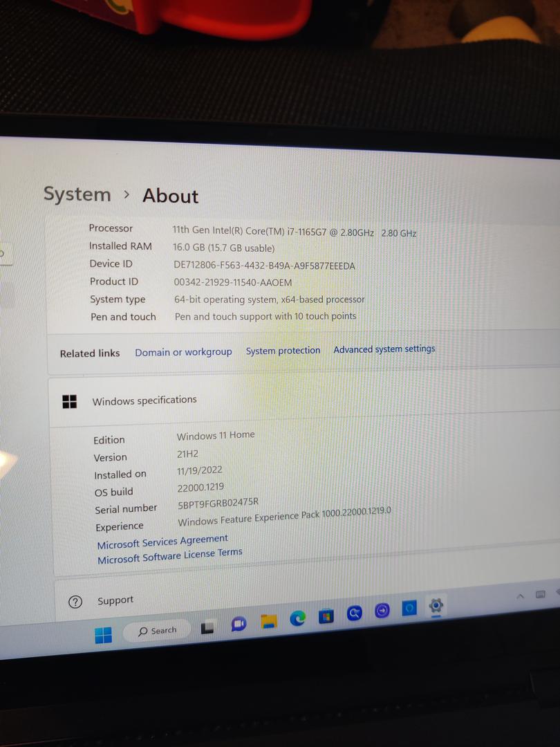Image resolution: width=560 pixels, height=747 pixels.
Task: Select the Device ID value text
Action: click(264, 266)
